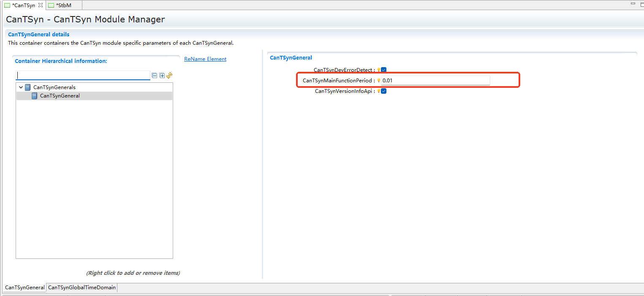
Task: Collapse the CanTSynGenerals tree node
Action: (21, 87)
